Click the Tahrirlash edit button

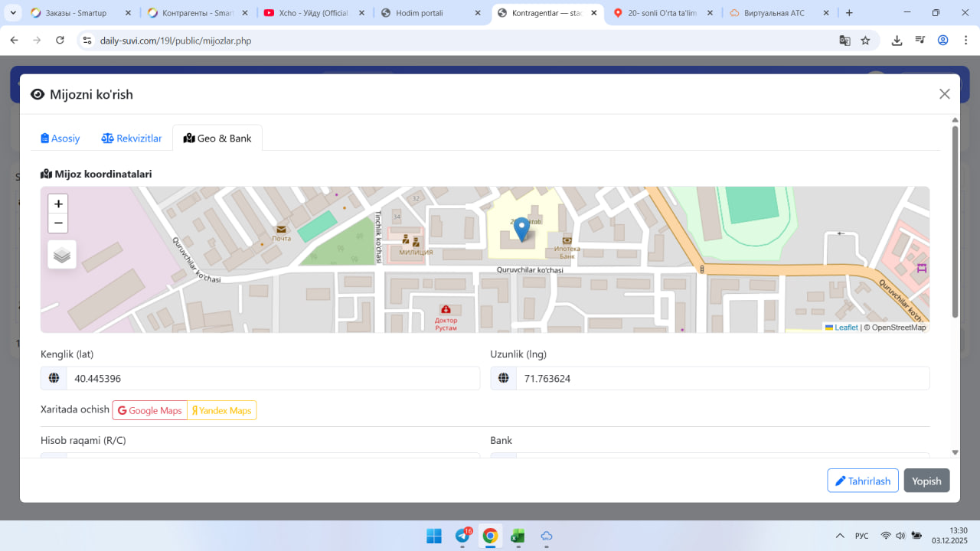(x=863, y=481)
